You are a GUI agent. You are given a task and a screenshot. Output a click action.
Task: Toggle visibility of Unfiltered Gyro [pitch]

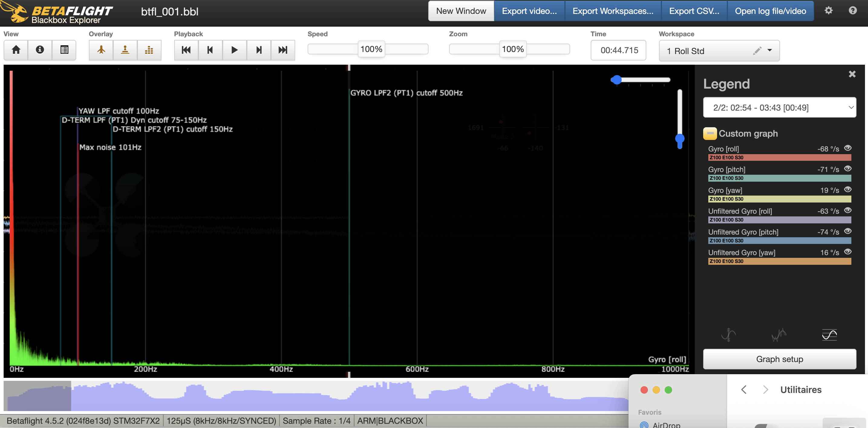tap(848, 231)
